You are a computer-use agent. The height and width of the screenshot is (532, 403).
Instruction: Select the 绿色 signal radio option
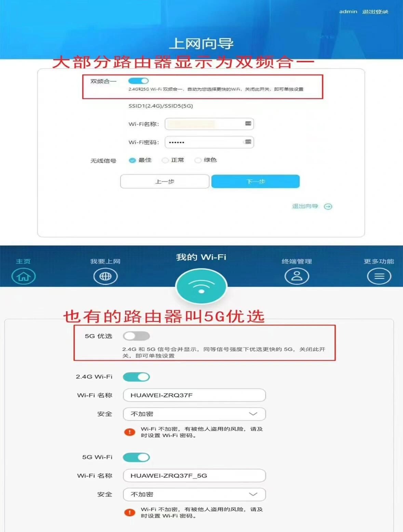(205, 160)
